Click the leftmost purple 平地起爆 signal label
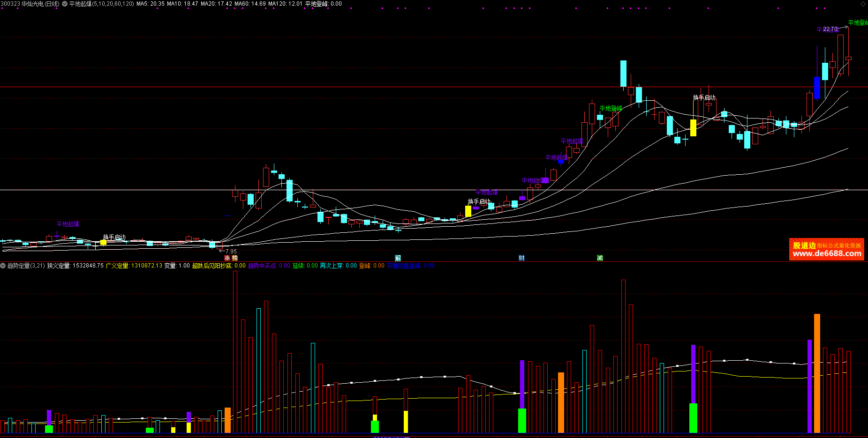 pyautogui.click(x=68, y=224)
